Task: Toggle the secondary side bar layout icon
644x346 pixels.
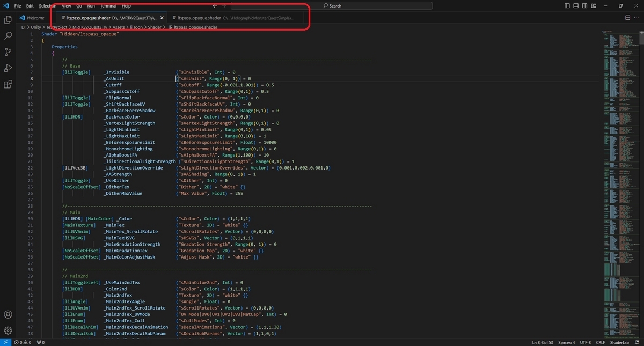Action: 585,5
